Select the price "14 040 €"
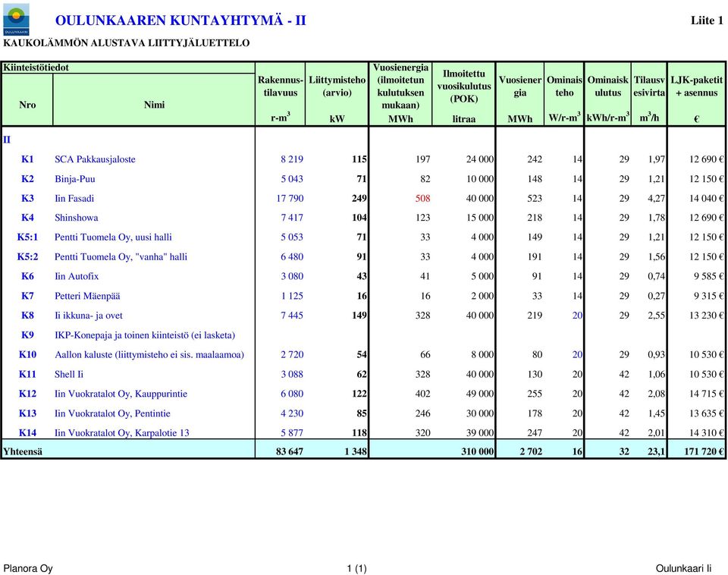This screenshot has width=728, height=575. tap(707, 198)
